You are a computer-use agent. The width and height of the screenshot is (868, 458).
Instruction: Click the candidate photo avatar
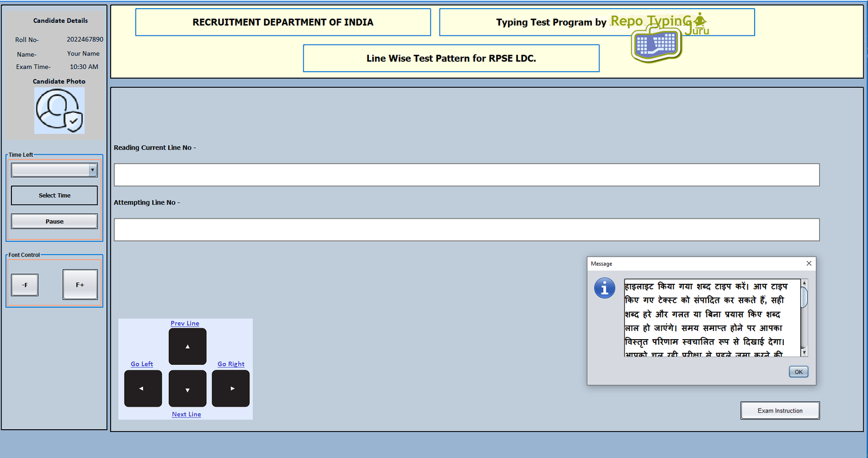[x=59, y=111]
